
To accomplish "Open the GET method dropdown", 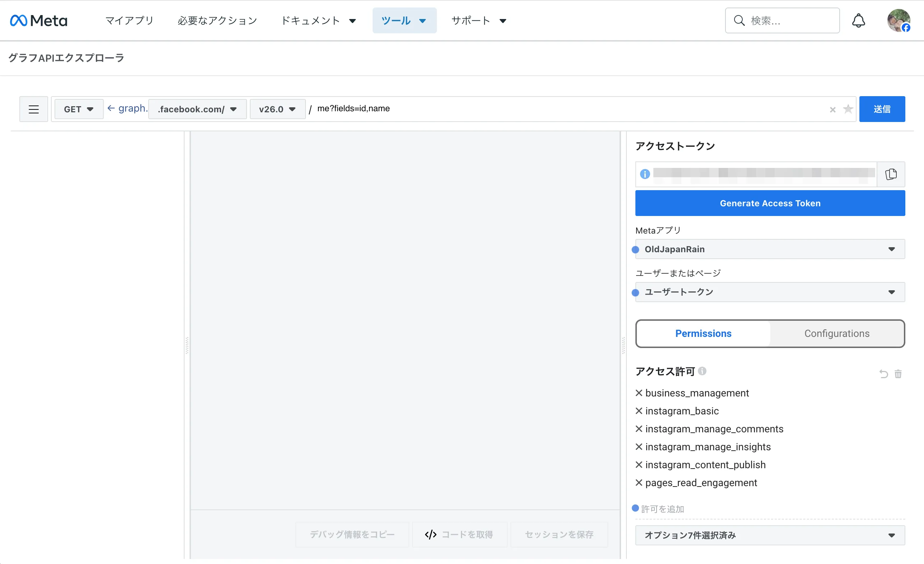I will (x=79, y=109).
